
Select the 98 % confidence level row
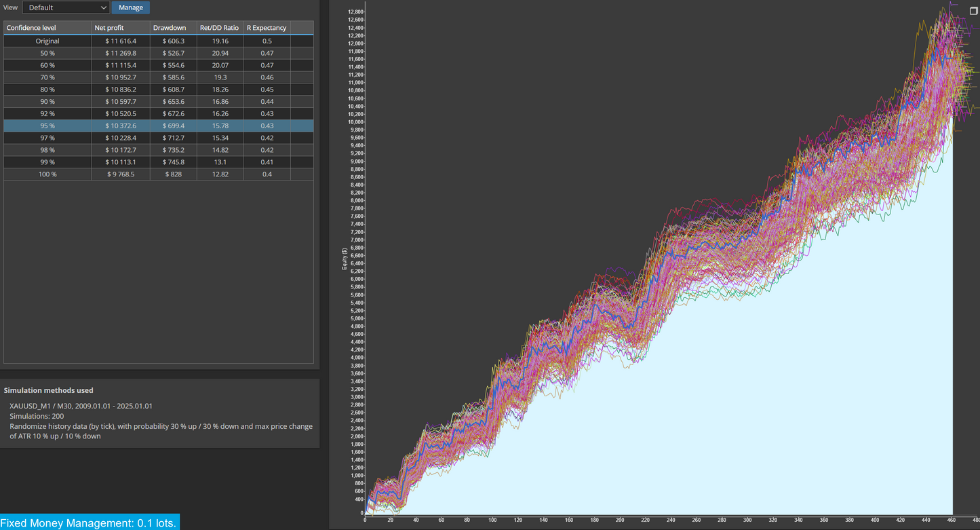tap(159, 150)
